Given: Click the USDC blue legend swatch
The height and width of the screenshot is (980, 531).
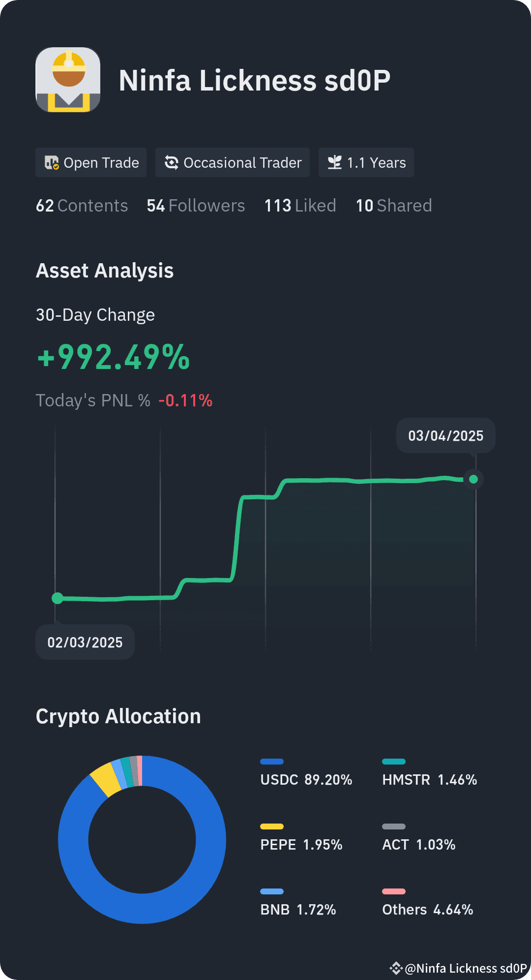Looking at the screenshot, I should pos(272,762).
